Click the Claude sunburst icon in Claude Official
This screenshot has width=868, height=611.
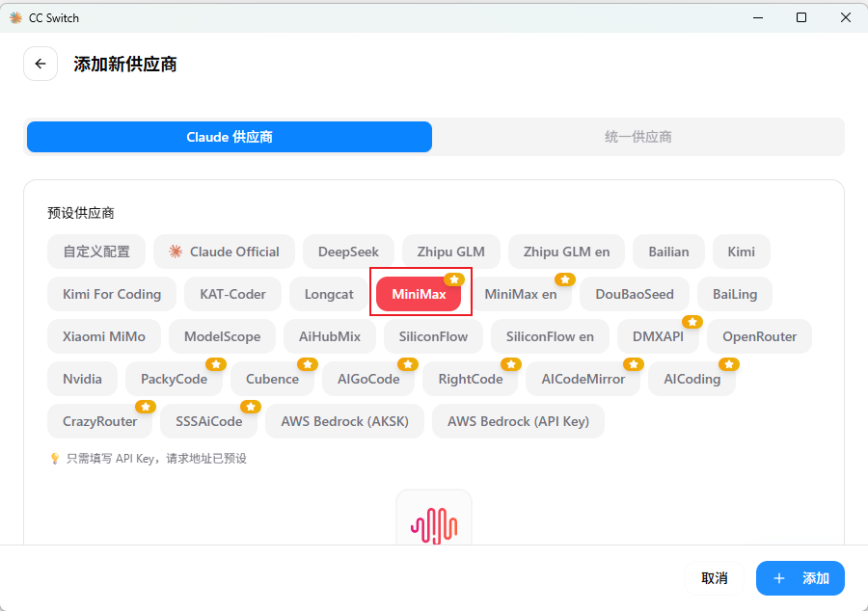coord(176,252)
